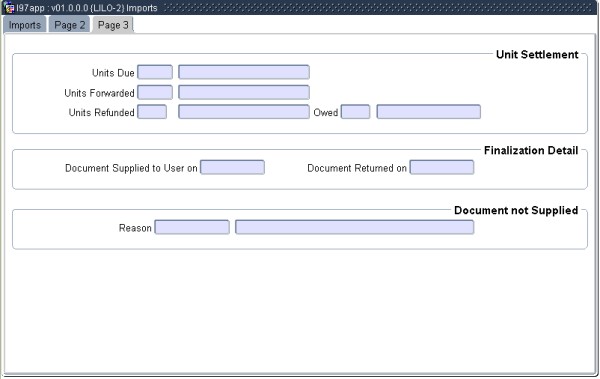Click the I97app window title icon
The image size is (600, 379).
coord(9,8)
